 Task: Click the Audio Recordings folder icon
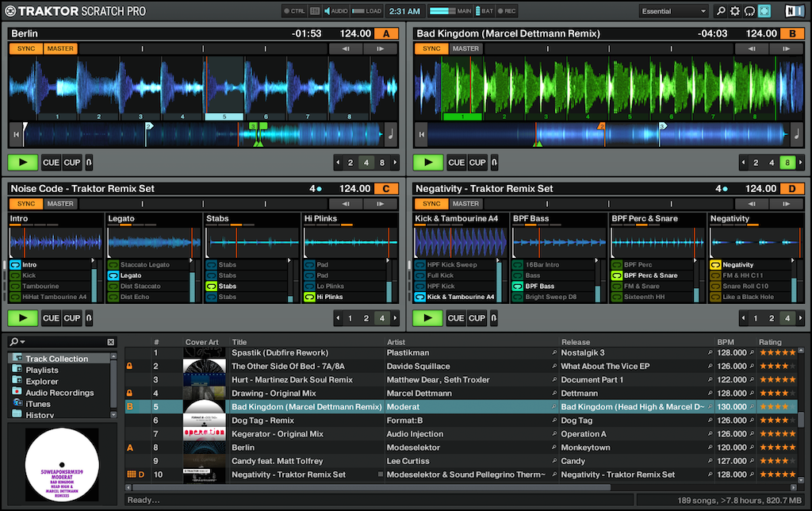point(17,393)
